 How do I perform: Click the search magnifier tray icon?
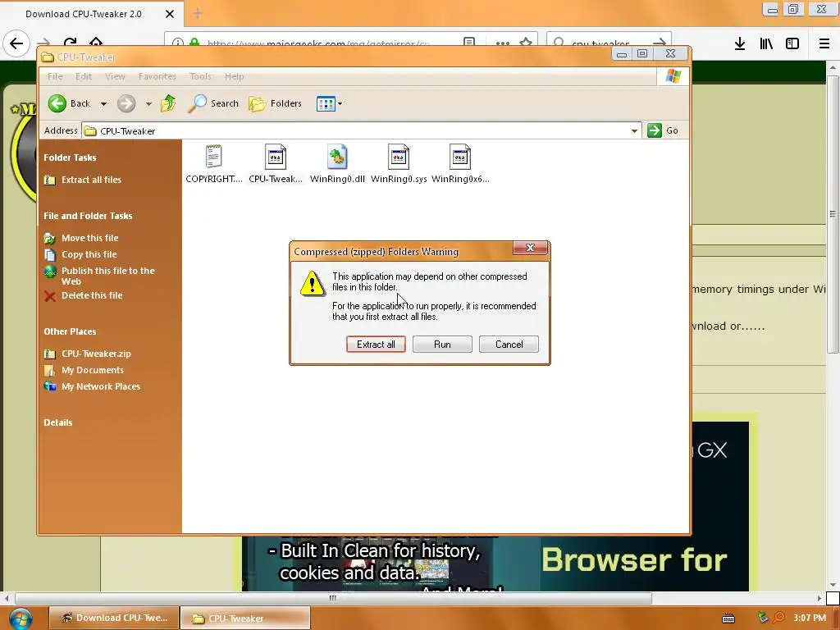coord(778,619)
